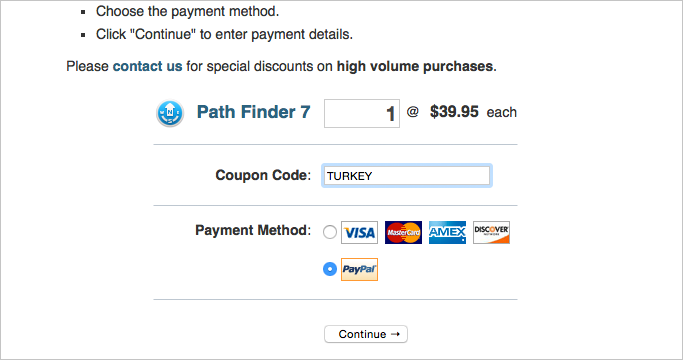Open the contact us link
The image size is (683, 360).
(147, 66)
